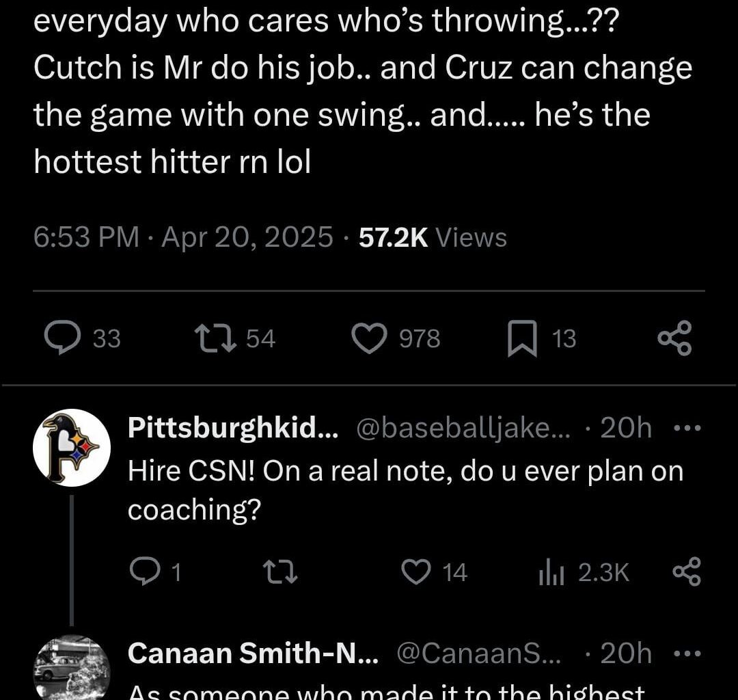Screen dimensions: 738x700
Task: Open Pittsburghkid's penguin avatar picture
Action: pyautogui.click(x=72, y=448)
